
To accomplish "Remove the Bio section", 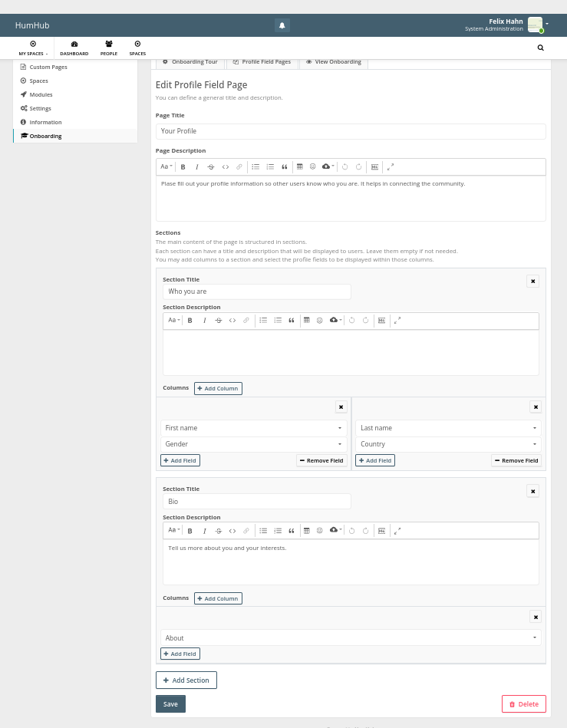I will point(533,491).
